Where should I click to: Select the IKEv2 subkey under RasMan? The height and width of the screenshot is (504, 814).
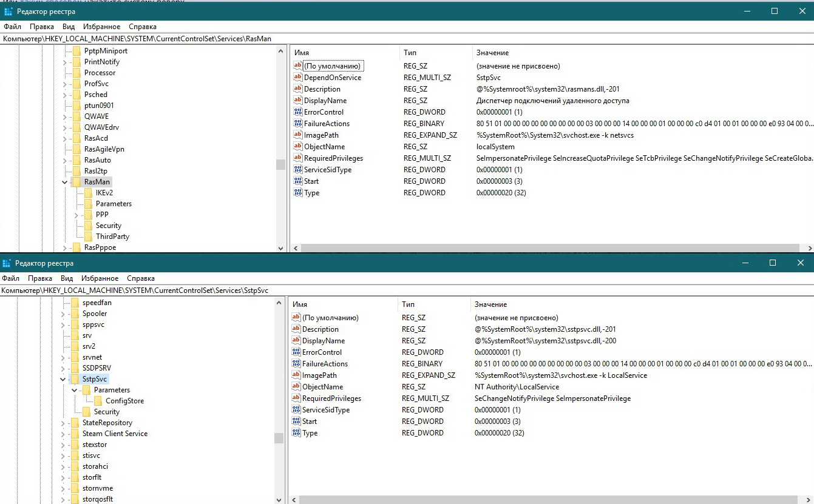(x=104, y=193)
